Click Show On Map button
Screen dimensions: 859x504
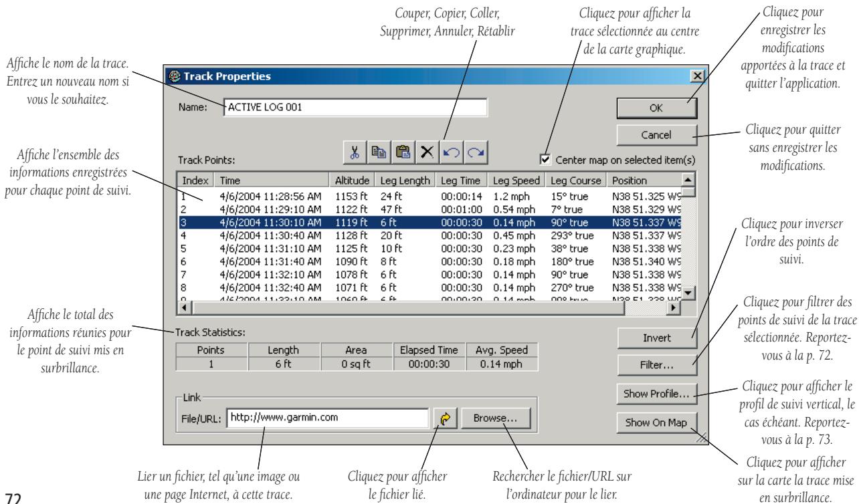pos(657,422)
